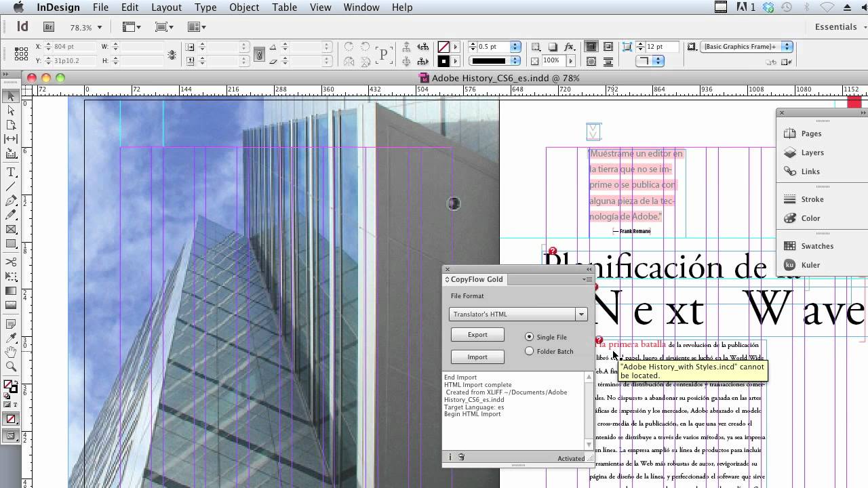Open the Table menu
Image resolution: width=868 pixels, height=488 pixels.
point(284,7)
